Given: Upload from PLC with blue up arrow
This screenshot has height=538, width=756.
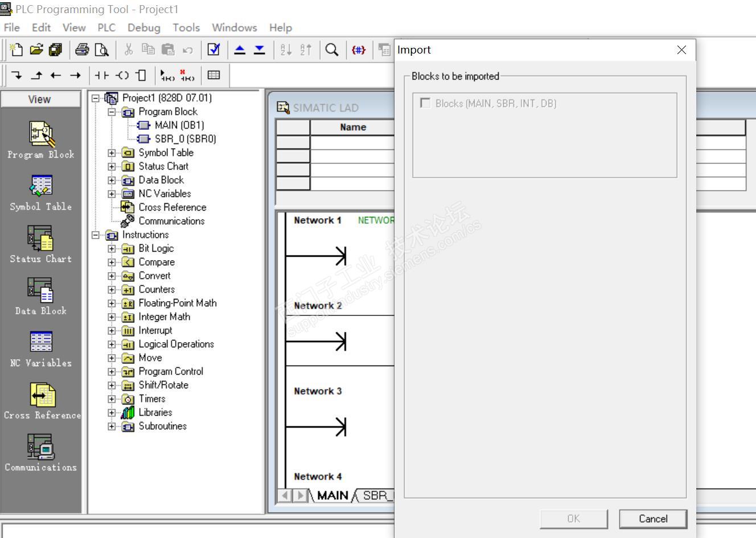Looking at the screenshot, I should click(240, 50).
